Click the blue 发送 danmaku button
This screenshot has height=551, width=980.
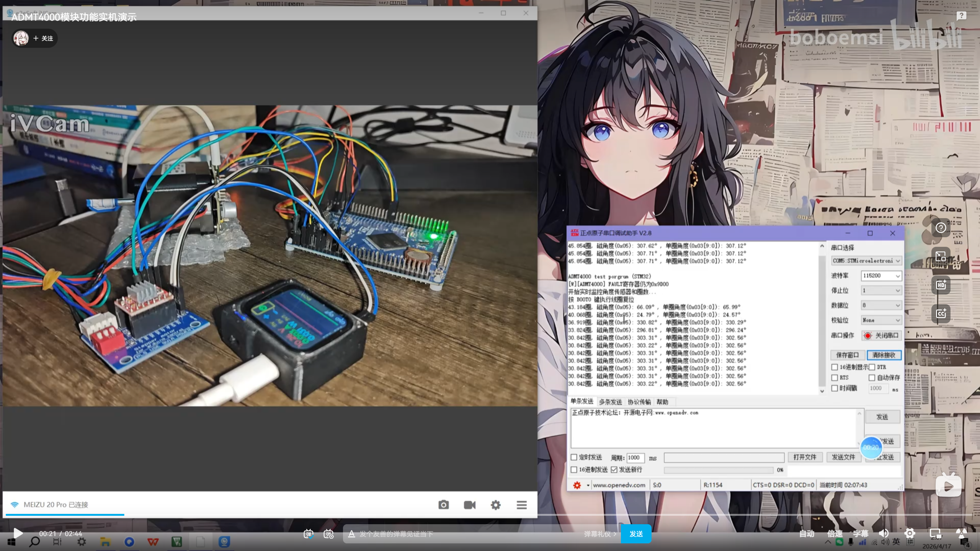(x=636, y=534)
